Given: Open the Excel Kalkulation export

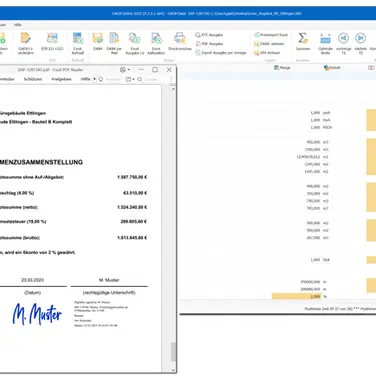Looking at the screenshot, I should (x=156, y=43).
